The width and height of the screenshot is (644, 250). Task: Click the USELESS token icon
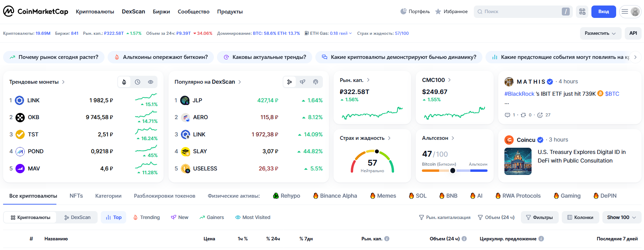pos(185,168)
